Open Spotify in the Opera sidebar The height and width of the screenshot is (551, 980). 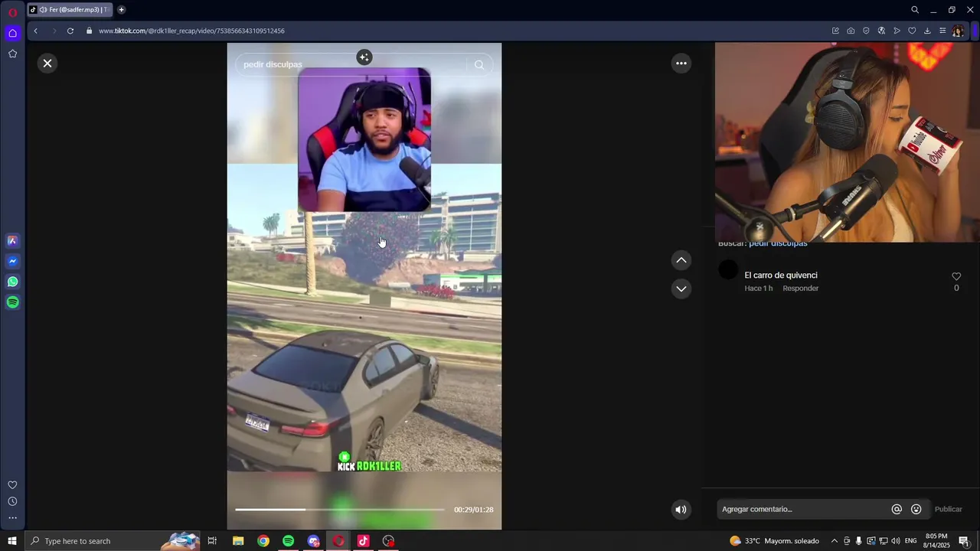click(x=12, y=302)
